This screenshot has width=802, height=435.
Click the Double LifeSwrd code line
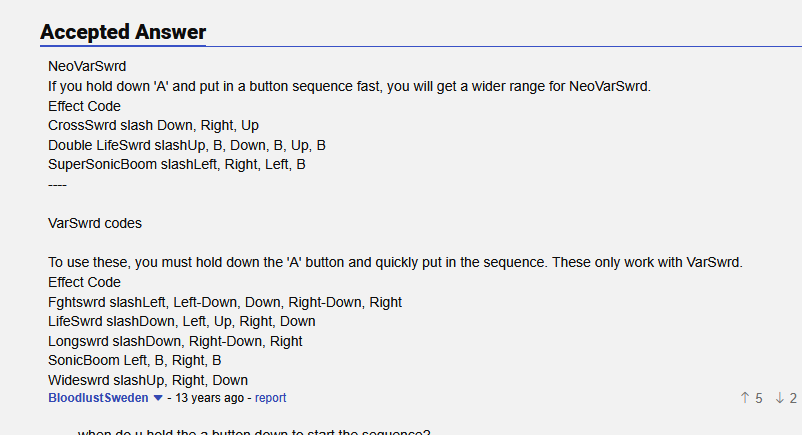point(186,145)
